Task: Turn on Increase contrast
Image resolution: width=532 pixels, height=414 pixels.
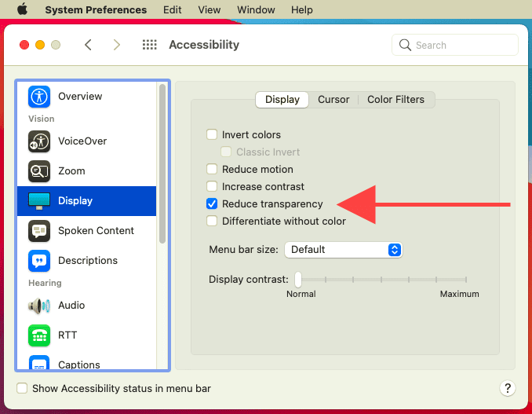Action: (x=212, y=186)
